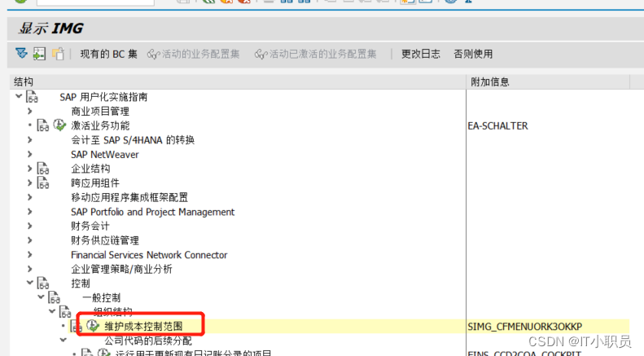Open documentation icon of SAP 用户化实施指南

click(x=32, y=97)
